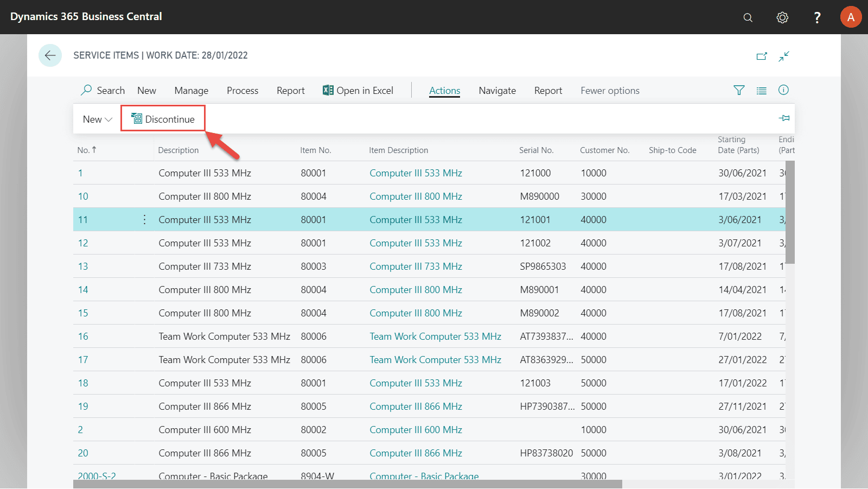Open service item No. 11
The height and width of the screenshot is (489, 868).
(x=83, y=220)
